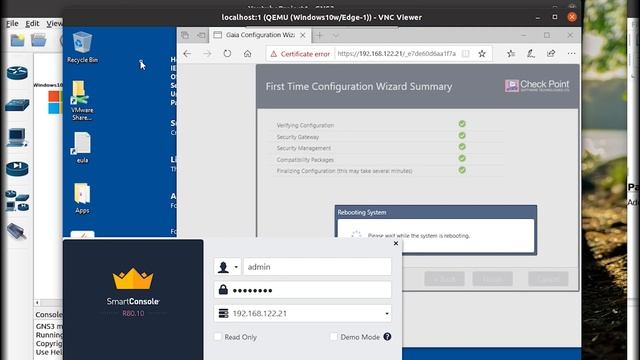Open VMware Shared folders desktop shortcut
The height and width of the screenshot is (360, 640).
(x=82, y=100)
